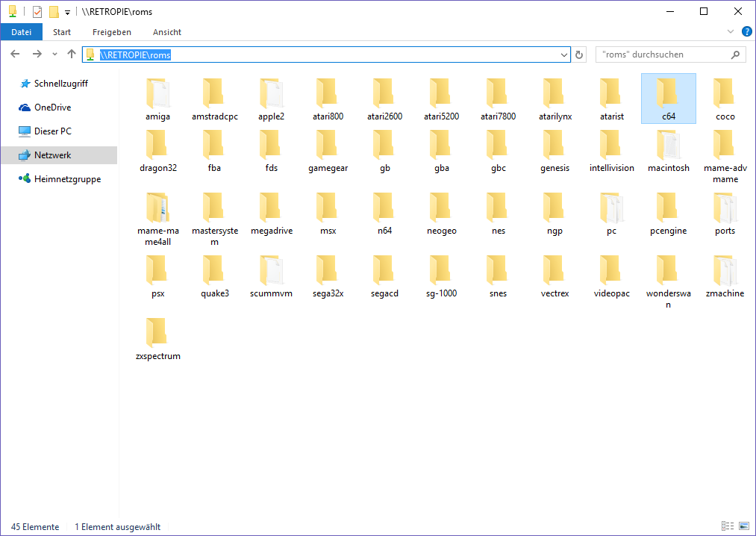Switch to details view layout icon
This screenshot has width=756, height=536.
[x=728, y=527]
